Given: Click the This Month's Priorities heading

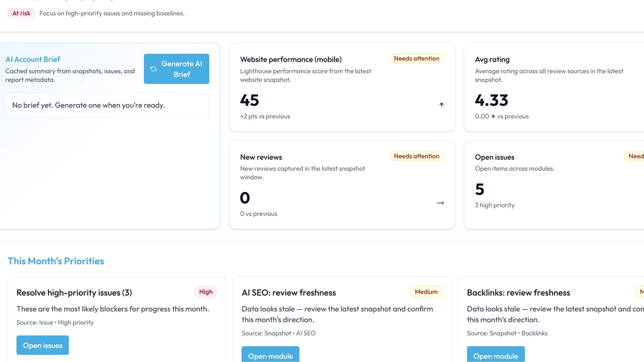Looking at the screenshot, I should [x=56, y=261].
